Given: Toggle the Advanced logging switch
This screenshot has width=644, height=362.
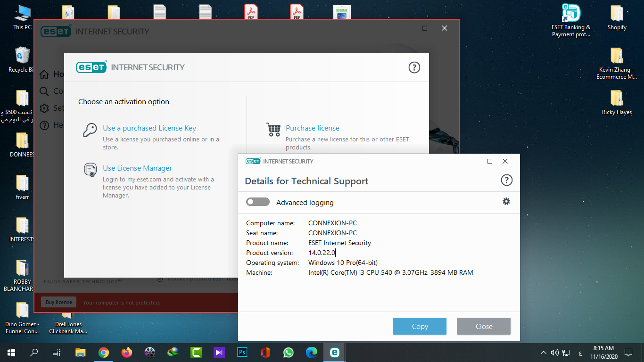Looking at the screenshot, I should pyautogui.click(x=258, y=202).
